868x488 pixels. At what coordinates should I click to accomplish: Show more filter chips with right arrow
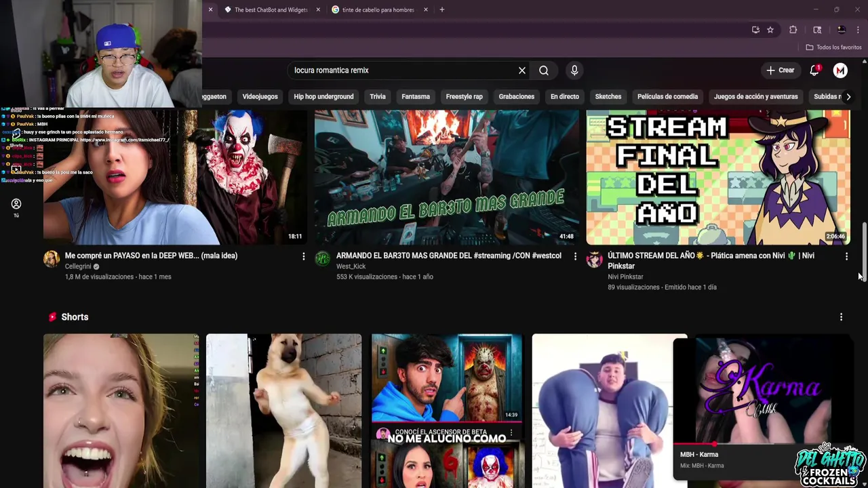(x=848, y=96)
